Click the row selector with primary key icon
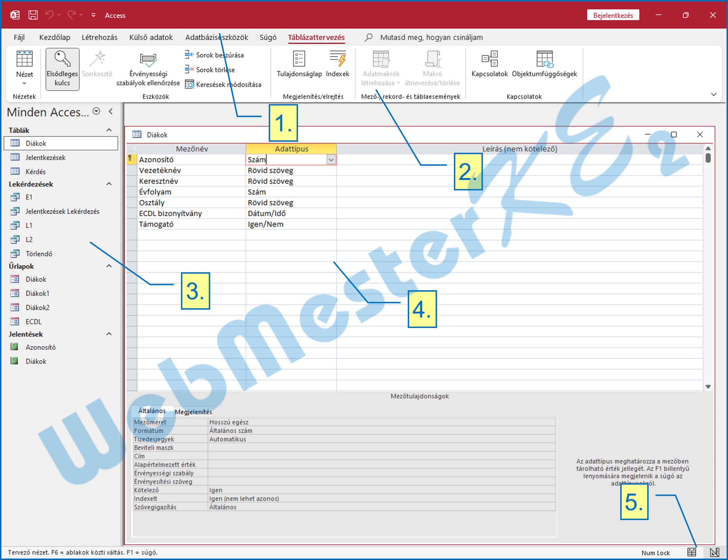 132,160
